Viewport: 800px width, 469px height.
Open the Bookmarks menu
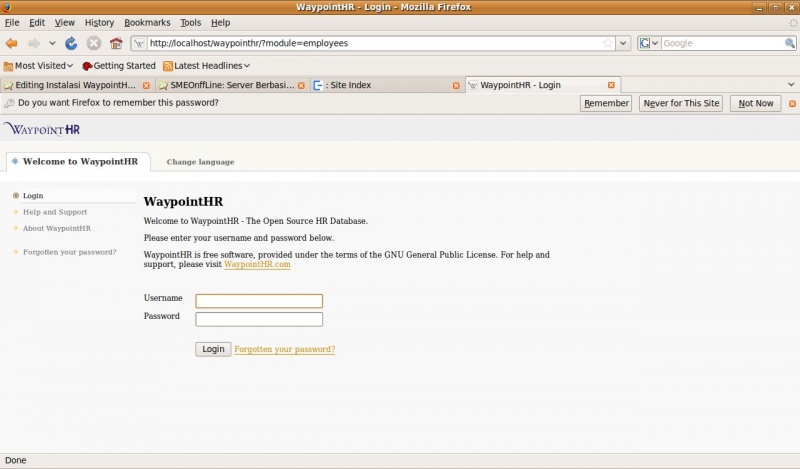tap(147, 22)
